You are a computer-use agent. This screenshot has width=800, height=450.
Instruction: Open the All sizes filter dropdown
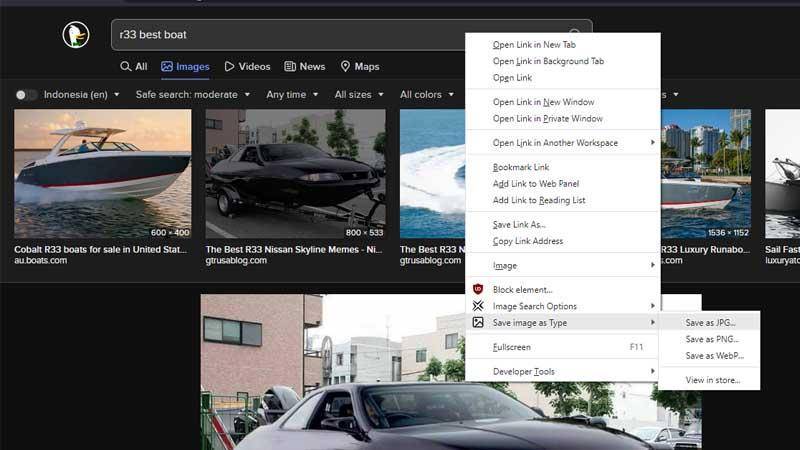(359, 95)
